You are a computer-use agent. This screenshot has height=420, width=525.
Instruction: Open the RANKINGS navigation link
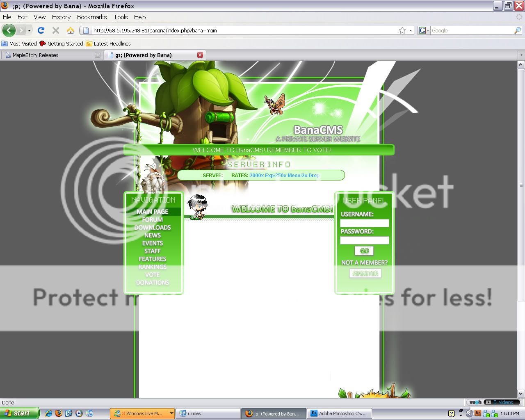pyautogui.click(x=153, y=267)
